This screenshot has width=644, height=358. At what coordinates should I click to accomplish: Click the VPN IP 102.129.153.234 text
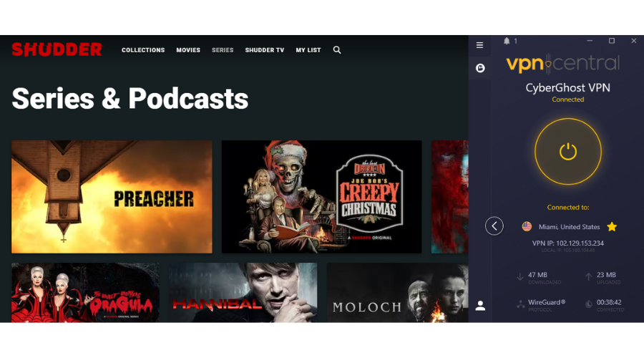click(x=567, y=243)
